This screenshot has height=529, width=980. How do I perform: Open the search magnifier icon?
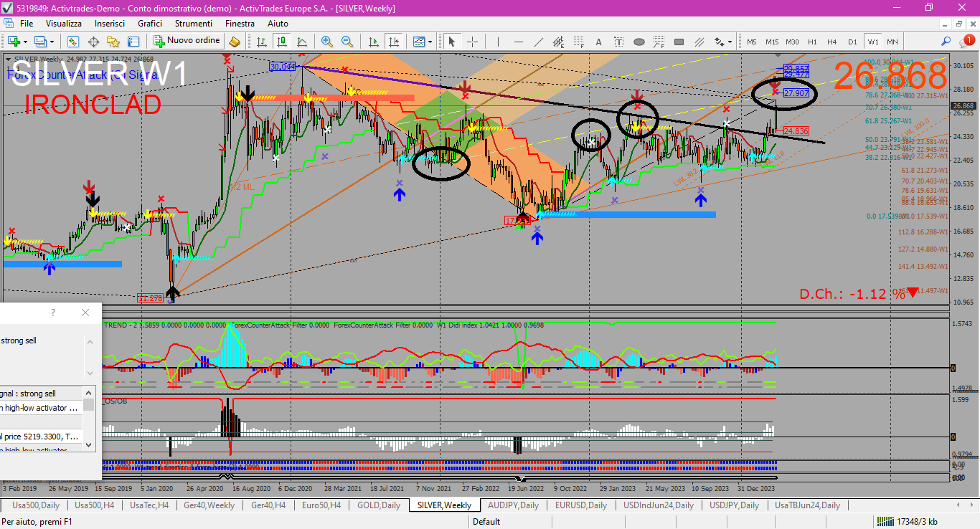click(x=946, y=41)
